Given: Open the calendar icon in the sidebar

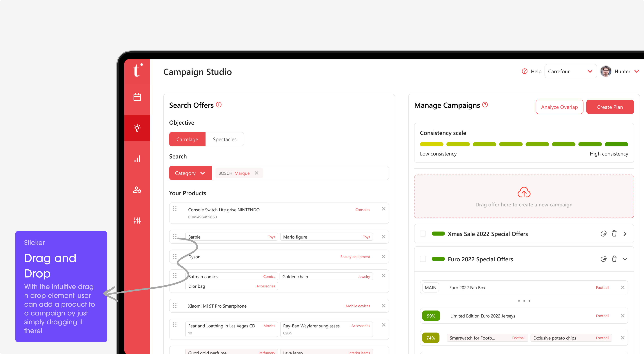Looking at the screenshot, I should tap(137, 97).
